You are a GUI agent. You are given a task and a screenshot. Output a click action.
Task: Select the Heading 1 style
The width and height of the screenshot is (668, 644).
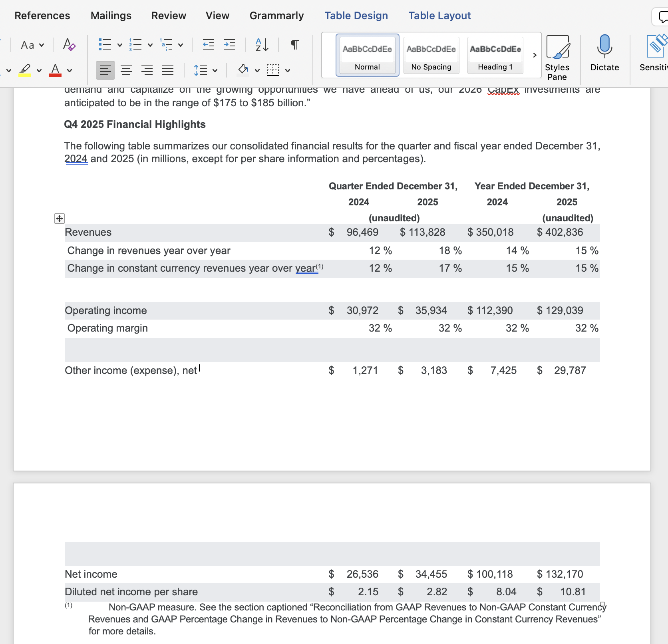tap(495, 55)
